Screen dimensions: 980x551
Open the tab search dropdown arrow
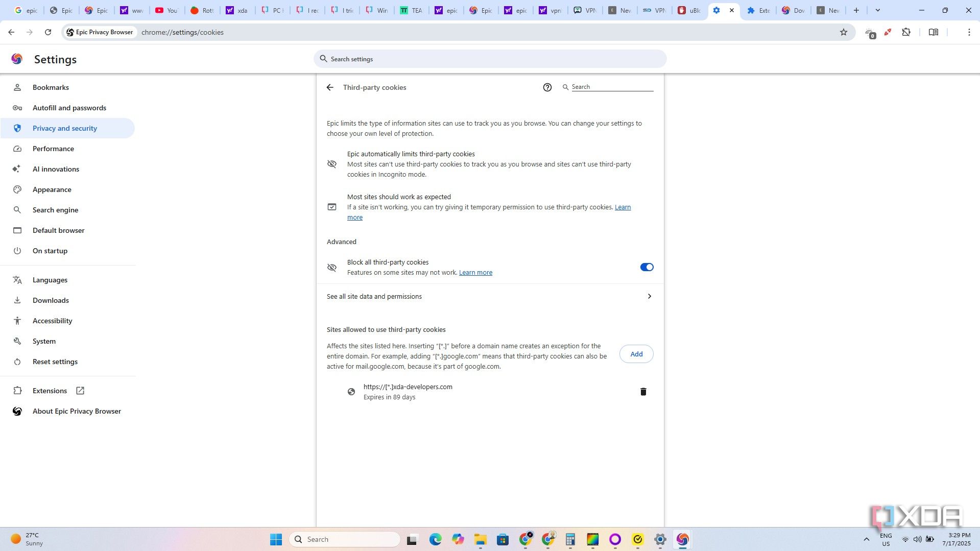coord(877,10)
